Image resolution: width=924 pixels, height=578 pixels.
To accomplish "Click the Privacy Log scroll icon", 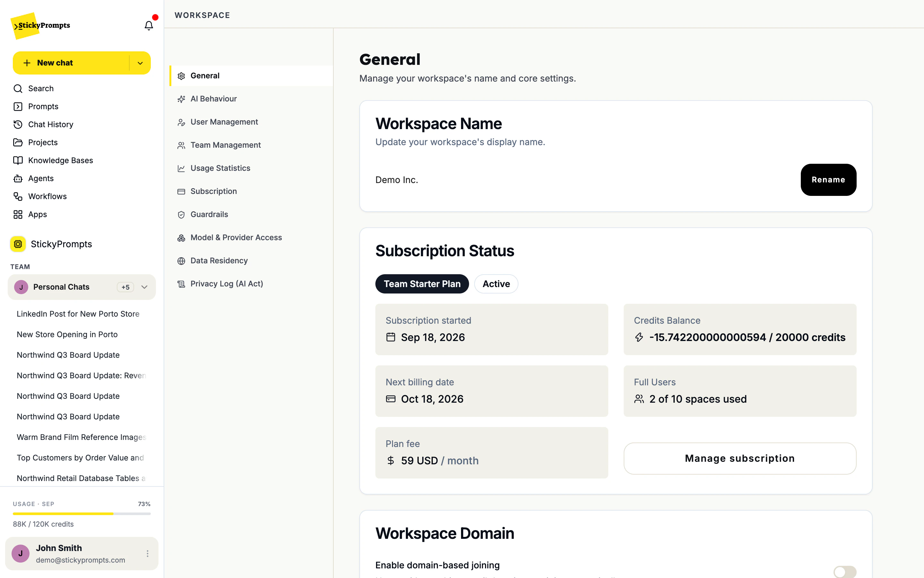I will coord(181,284).
